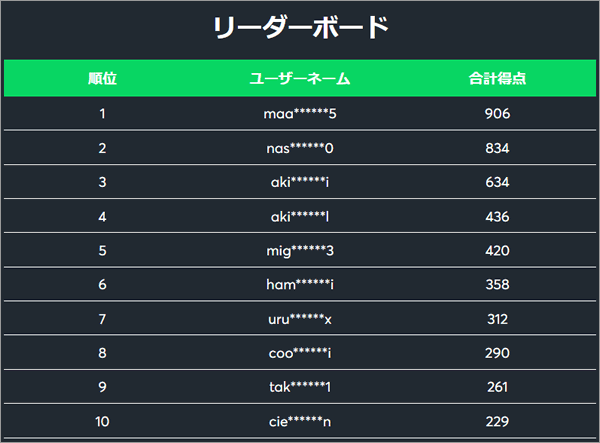Select username mig******3
The width and height of the screenshot is (600, 443).
click(x=300, y=251)
